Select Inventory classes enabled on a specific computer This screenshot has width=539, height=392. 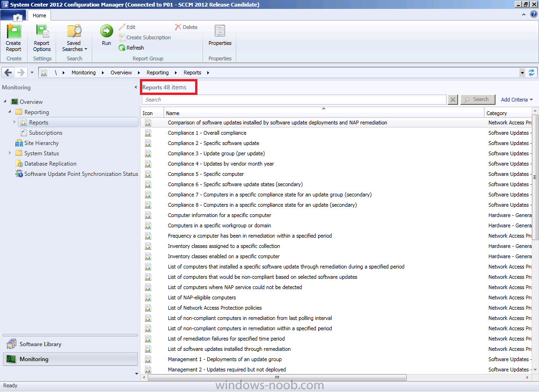224,257
